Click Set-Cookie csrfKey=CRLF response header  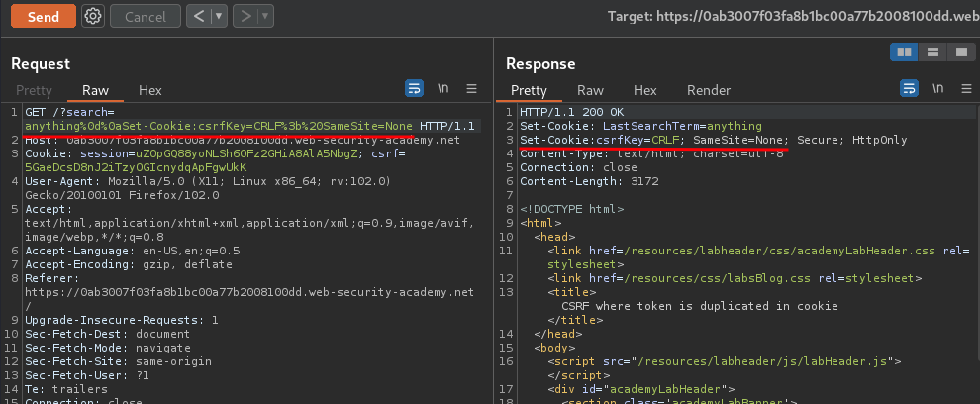pyautogui.click(x=713, y=140)
